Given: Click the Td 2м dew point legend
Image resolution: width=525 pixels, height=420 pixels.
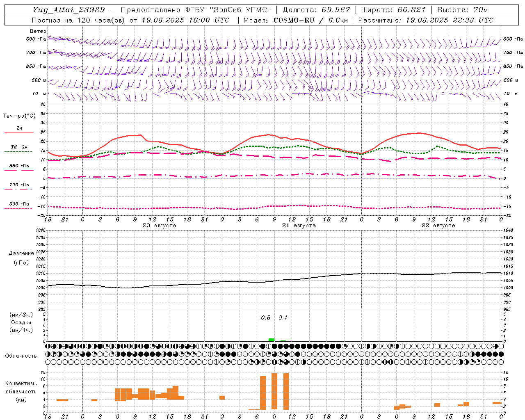Looking at the screenshot, I should (19, 147).
